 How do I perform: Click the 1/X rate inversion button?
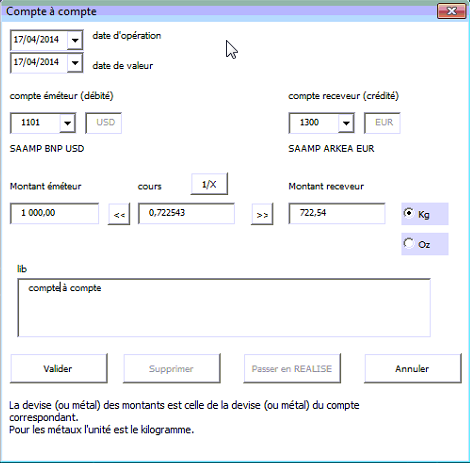(209, 184)
